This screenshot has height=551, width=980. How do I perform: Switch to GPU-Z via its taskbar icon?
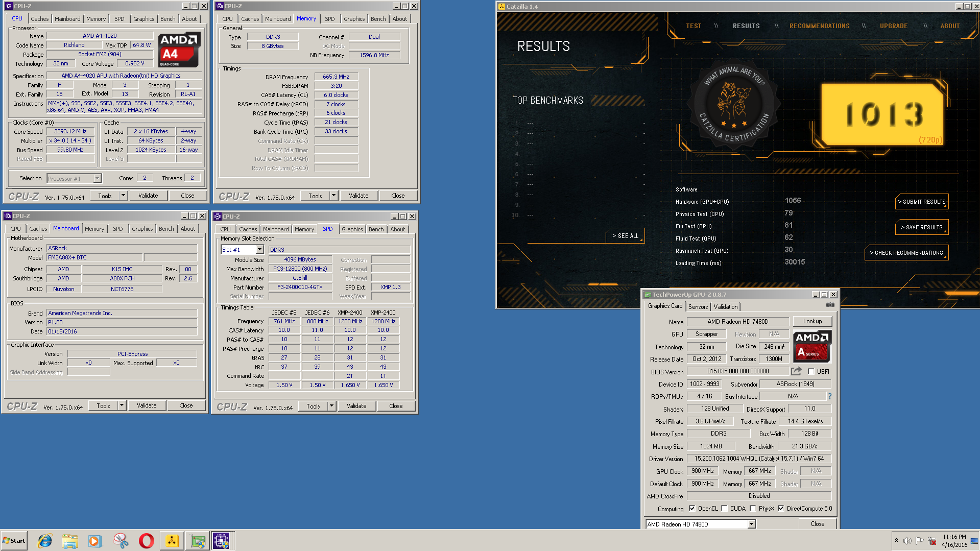click(197, 541)
